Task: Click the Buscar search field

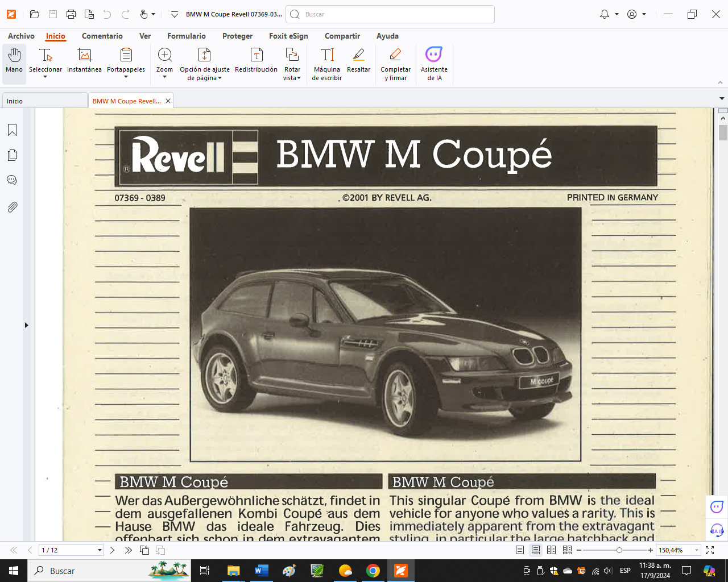Action: click(390, 14)
